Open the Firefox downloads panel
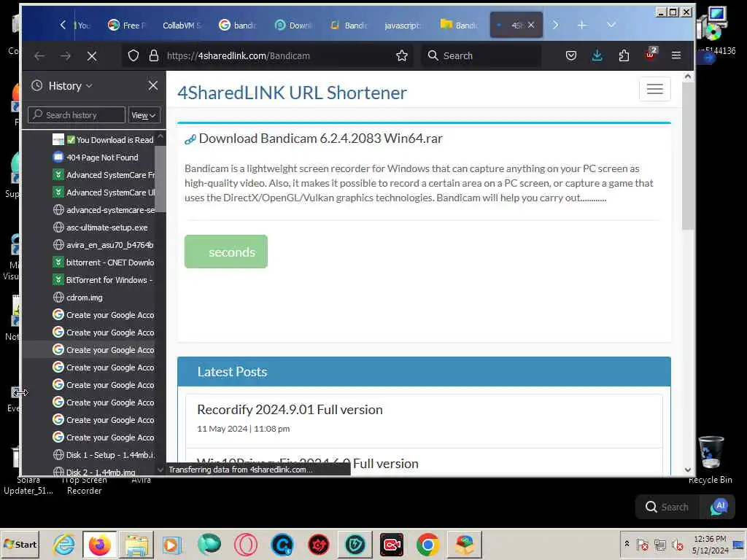 tap(597, 55)
